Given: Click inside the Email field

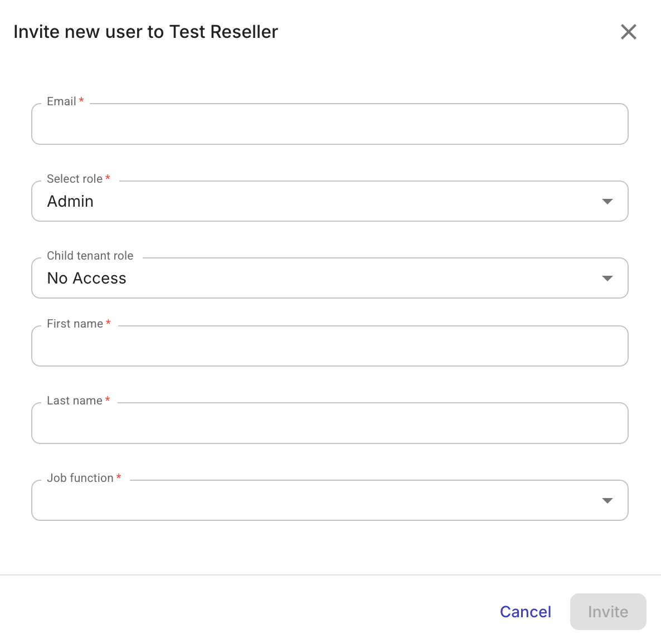Looking at the screenshot, I should 329,124.
